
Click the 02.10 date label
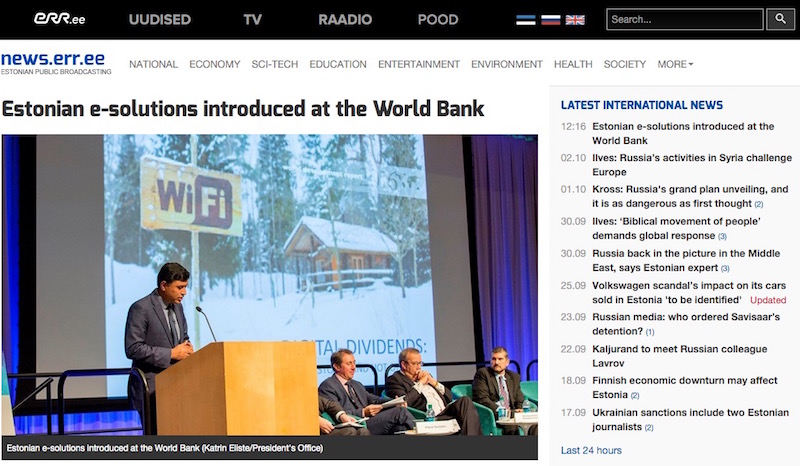[x=573, y=158]
